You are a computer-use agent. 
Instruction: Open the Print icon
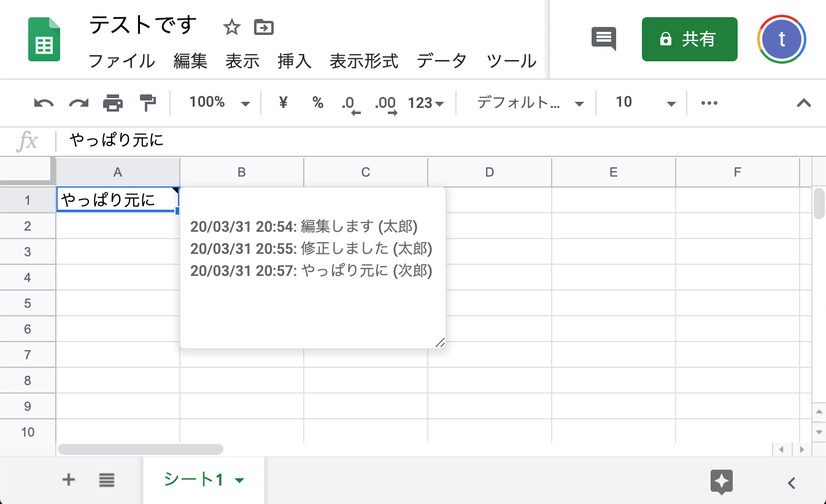pyautogui.click(x=113, y=102)
